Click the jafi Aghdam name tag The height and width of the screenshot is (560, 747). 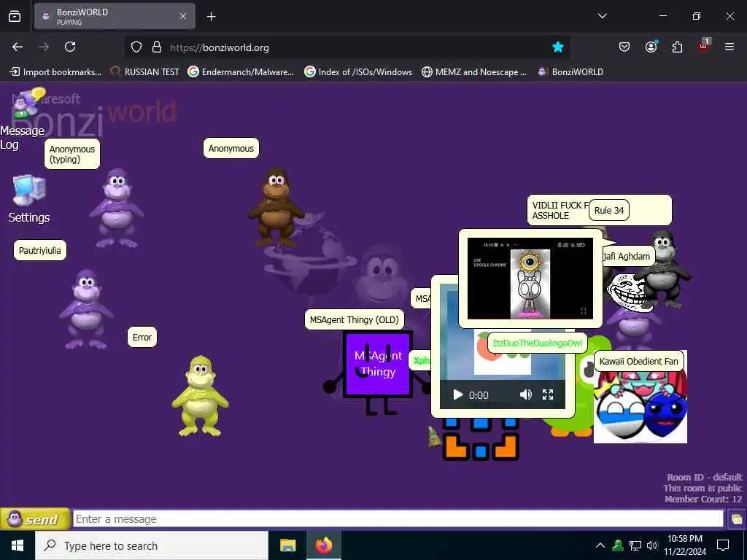[628, 256]
